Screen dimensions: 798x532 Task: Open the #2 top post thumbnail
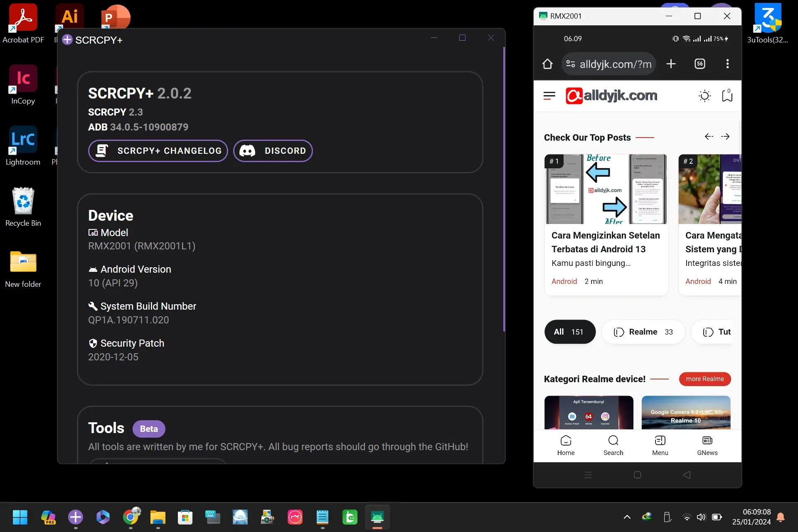click(x=710, y=189)
